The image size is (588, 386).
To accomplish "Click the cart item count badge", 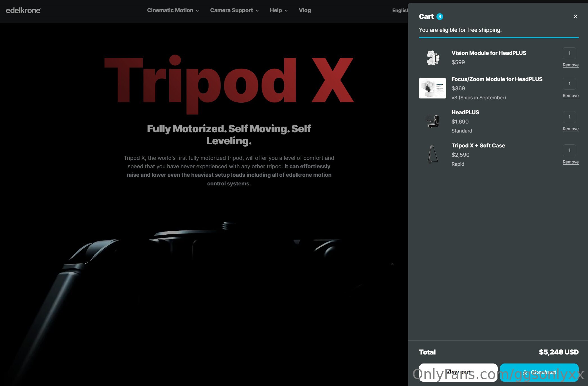I will point(440,17).
